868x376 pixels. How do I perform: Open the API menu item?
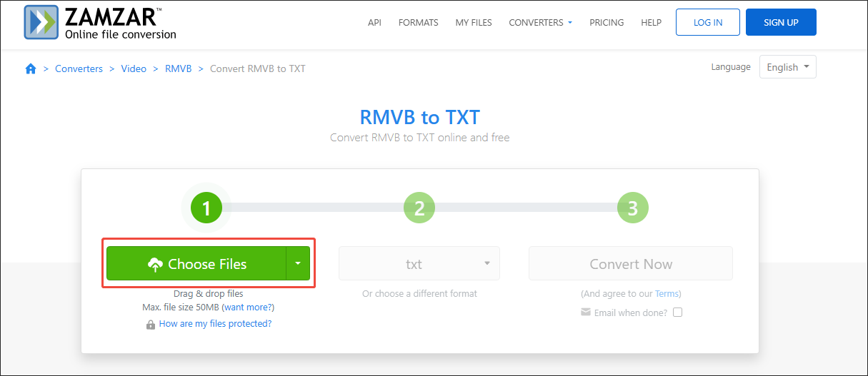coord(374,22)
